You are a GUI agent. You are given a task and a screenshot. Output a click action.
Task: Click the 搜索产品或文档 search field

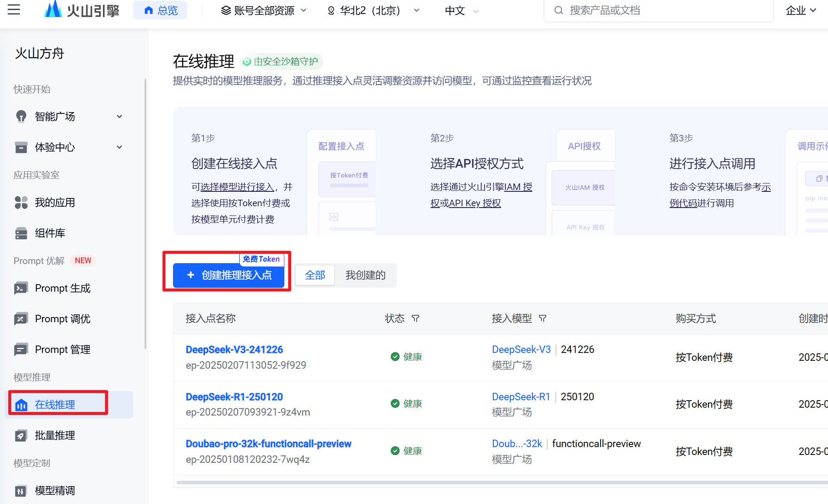click(658, 11)
